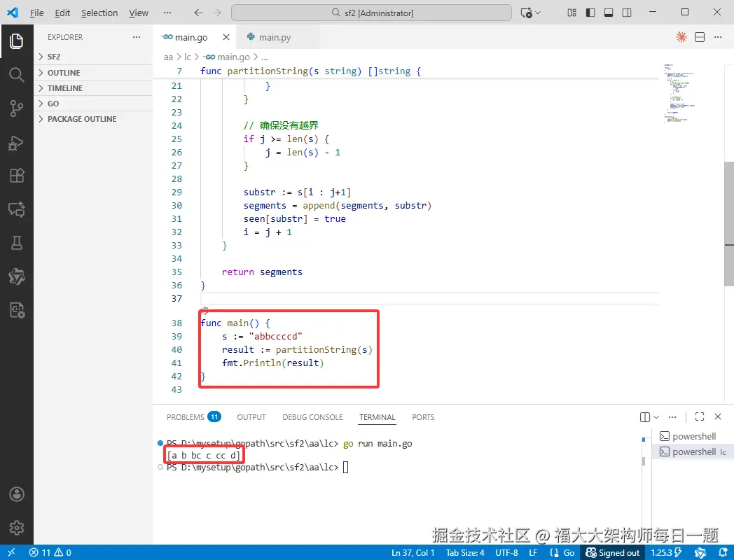Open the Accounts menu icon
The width and height of the screenshot is (734, 560).
tap(16, 494)
